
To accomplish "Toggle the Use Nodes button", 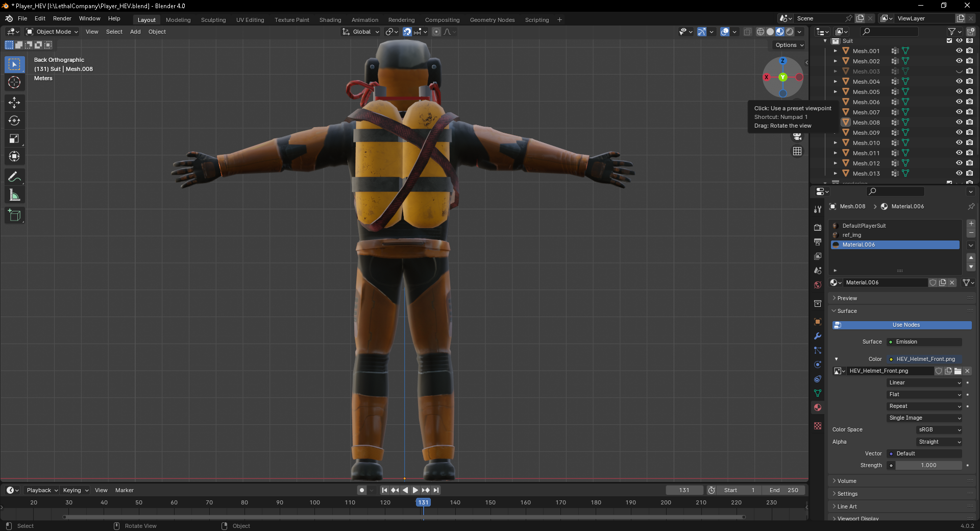I will pos(902,325).
